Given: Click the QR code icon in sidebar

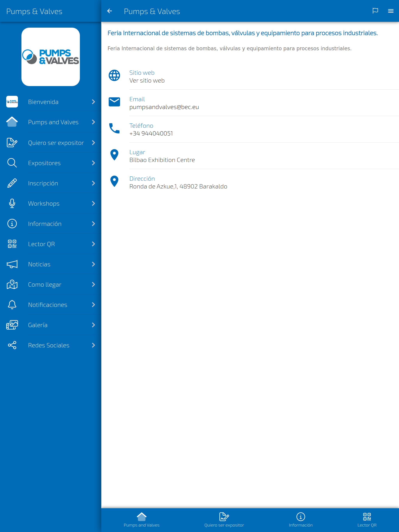Looking at the screenshot, I should click(12, 244).
